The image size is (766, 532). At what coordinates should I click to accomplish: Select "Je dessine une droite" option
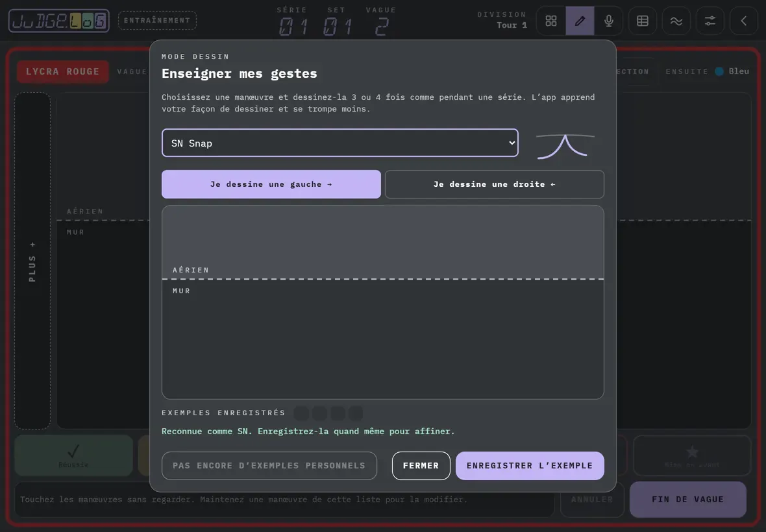(495, 184)
